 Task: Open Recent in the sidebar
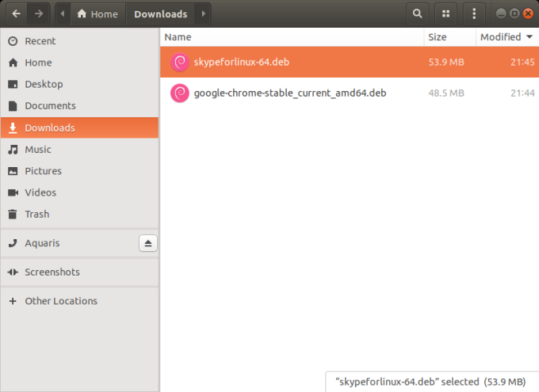coord(40,41)
